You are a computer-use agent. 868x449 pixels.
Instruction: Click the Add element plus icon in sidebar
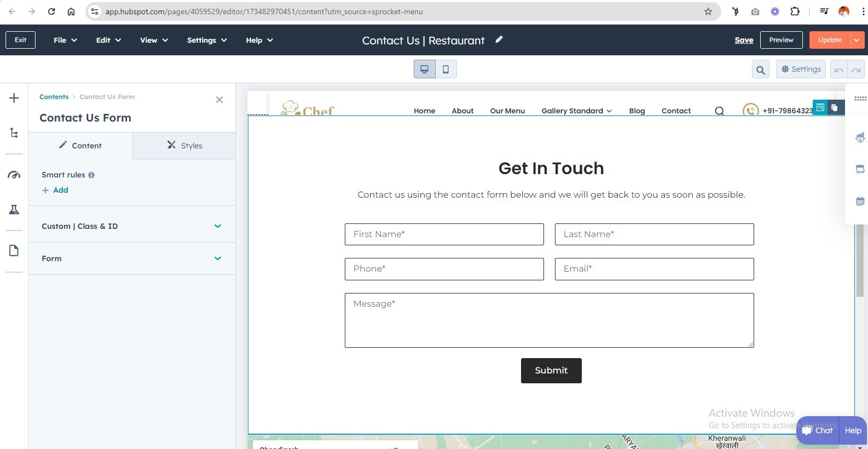coord(14,98)
